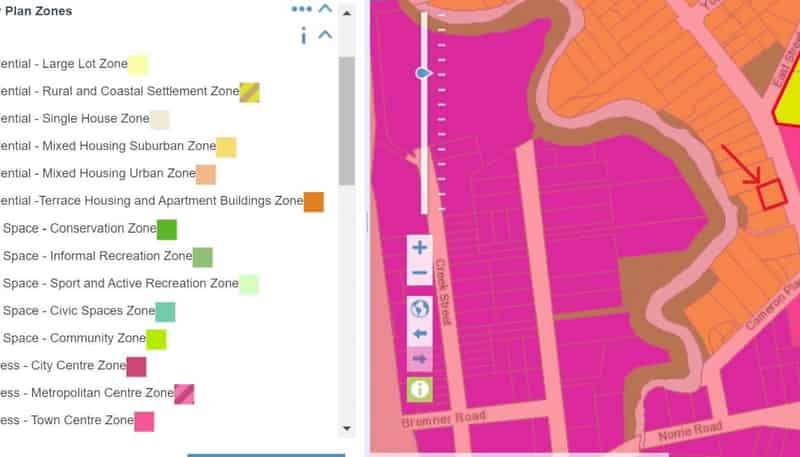The height and width of the screenshot is (457, 800).
Task: Select Terrace Housing and Apartment Buildings swatch
Action: pyautogui.click(x=314, y=202)
